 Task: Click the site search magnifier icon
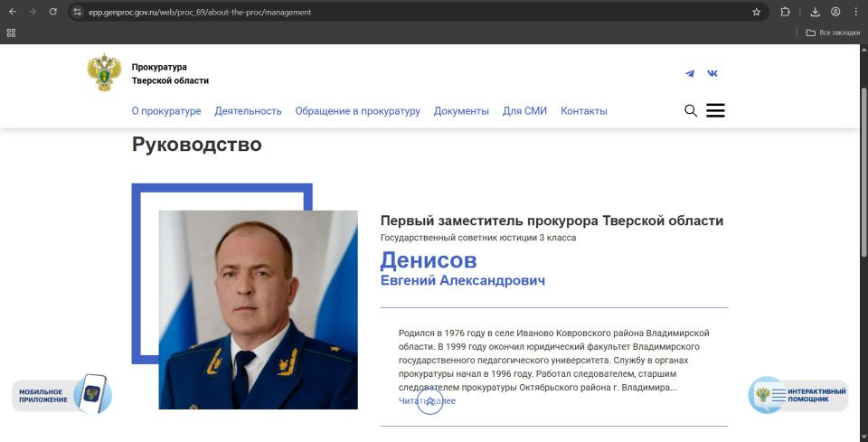691,110
